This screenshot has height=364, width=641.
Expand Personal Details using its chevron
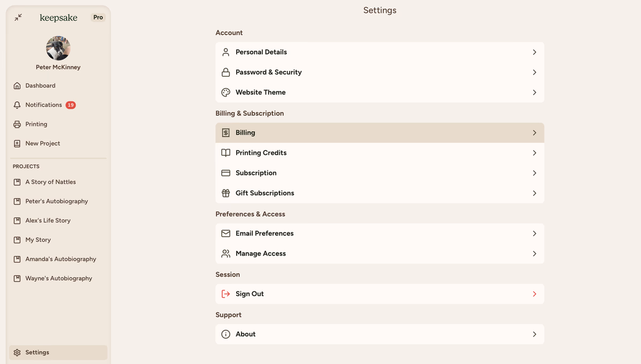tap(534, 52)
